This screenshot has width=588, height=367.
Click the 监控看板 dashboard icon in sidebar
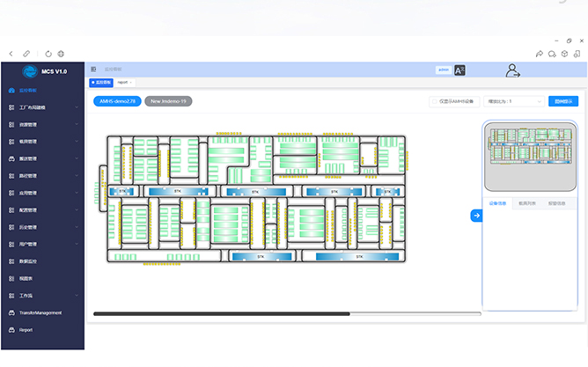[11, 91]
